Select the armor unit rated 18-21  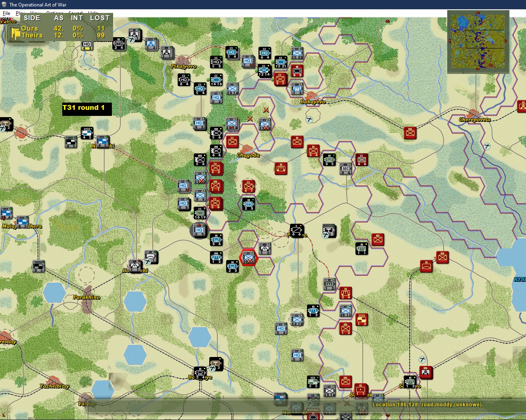(x=281, y=62)
